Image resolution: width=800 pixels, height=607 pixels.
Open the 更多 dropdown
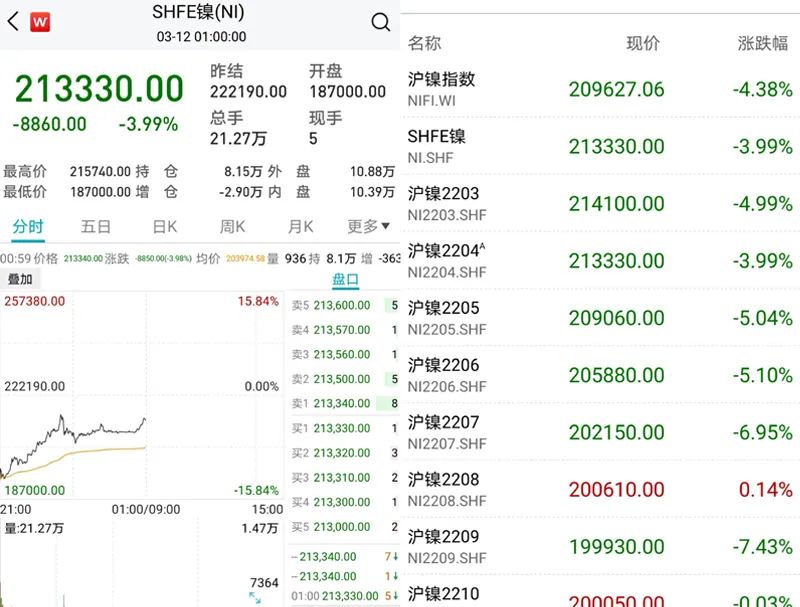click(368, 226)
